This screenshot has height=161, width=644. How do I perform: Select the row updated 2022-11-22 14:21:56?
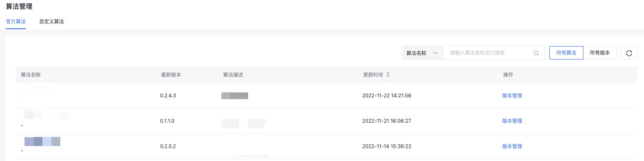click(x=327, y=96)
